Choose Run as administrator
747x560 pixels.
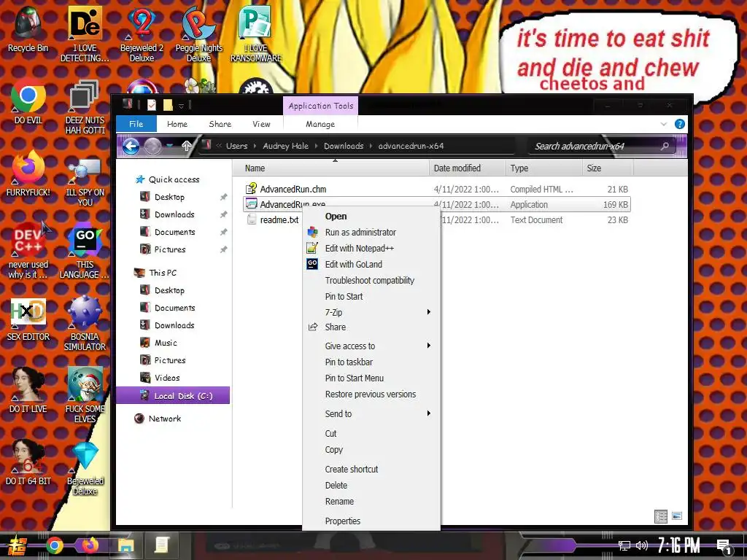pos(371,233)
